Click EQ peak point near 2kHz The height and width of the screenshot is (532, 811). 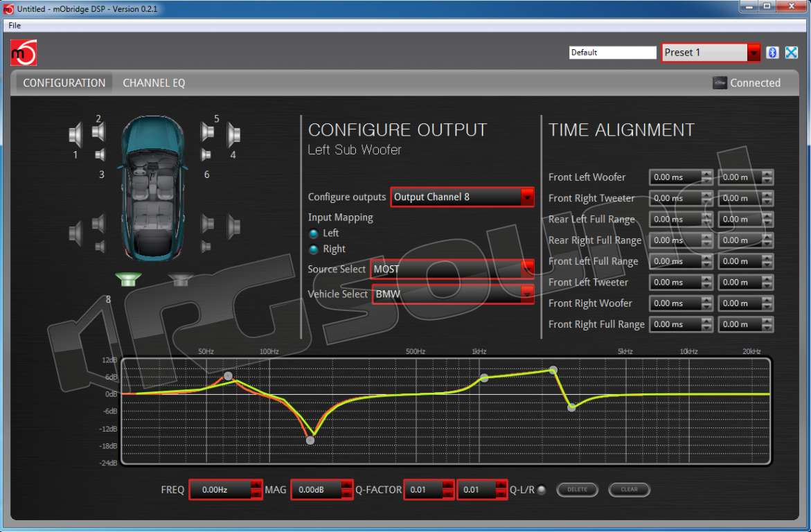pos(553,370)
